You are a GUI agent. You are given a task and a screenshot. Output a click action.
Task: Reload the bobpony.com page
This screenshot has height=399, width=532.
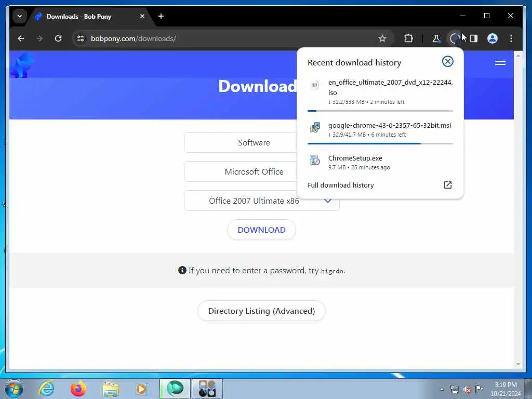click(58, 38)
